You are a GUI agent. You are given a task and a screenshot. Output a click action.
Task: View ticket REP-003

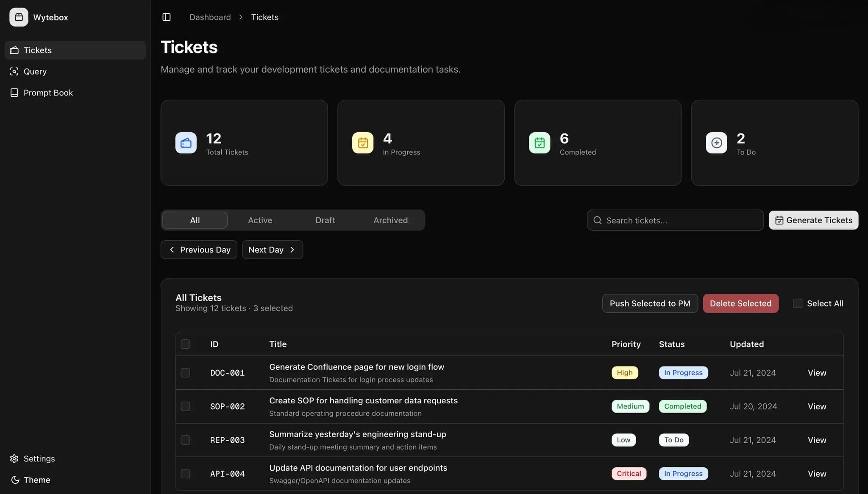[x=817, y=440]
